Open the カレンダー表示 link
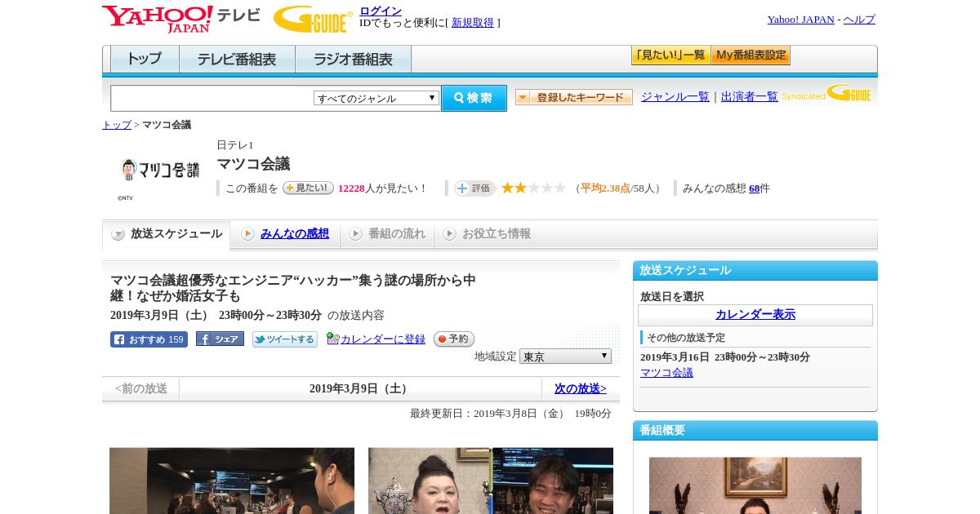Image resolution: width=980 pixels, height=514 pixels. point(755,315)
